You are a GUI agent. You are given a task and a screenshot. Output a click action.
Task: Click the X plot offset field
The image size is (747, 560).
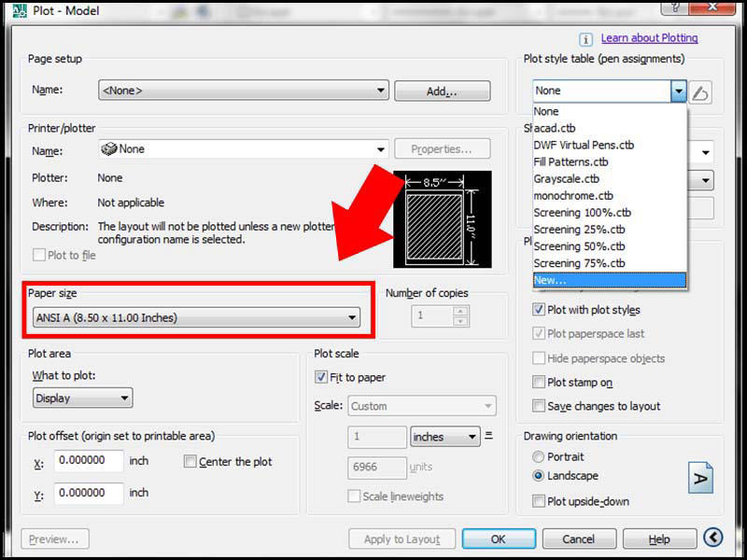pos(89,460)
